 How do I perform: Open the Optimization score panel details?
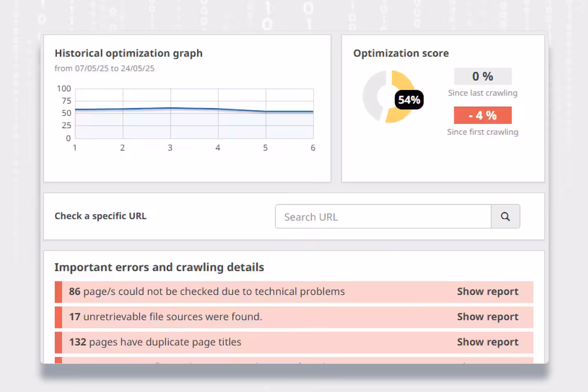(443, 108)
